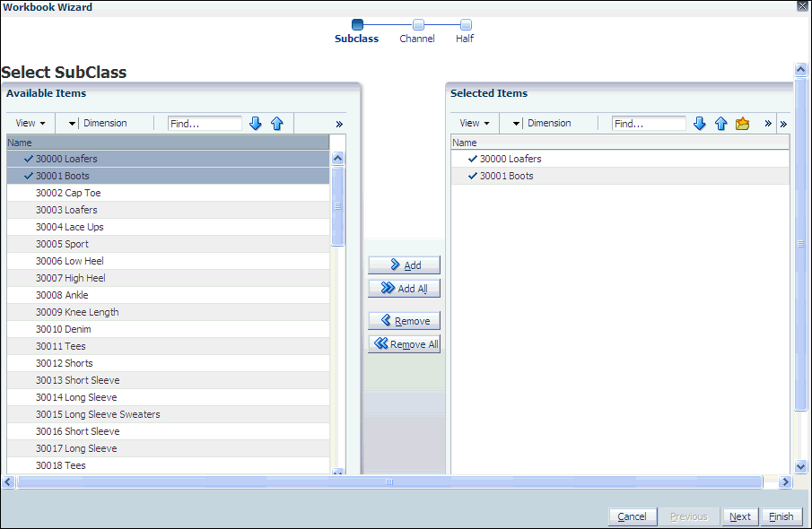Click the star folder icon in Selected Items
This screenshot has width=812, height=529.
743,123
